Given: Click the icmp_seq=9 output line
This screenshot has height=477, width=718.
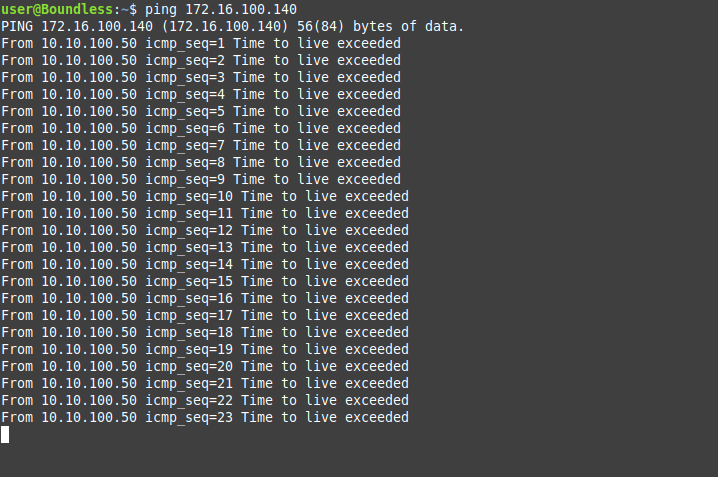Looking at the screenshot, I should coord(201,179).
